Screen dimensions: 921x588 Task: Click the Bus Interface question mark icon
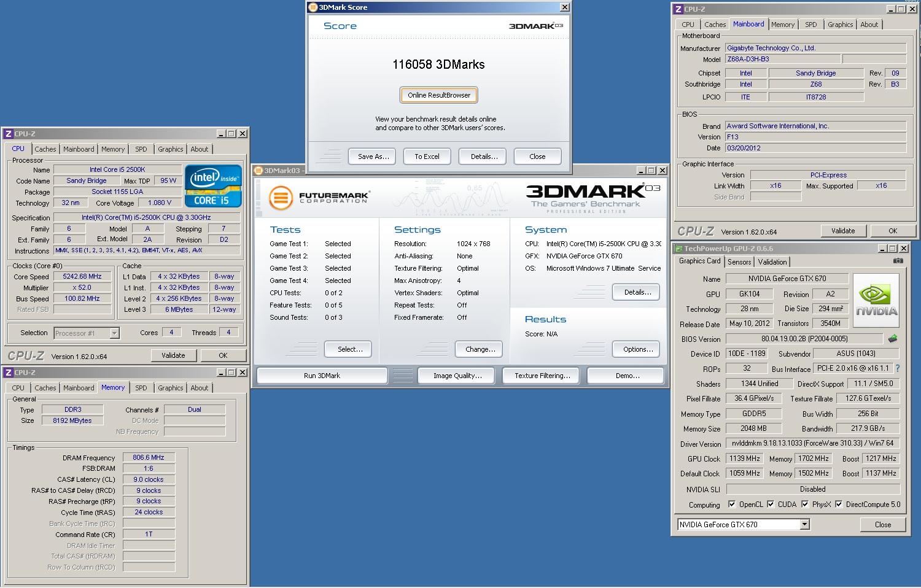pyautogui.click(x=898, y=368)
